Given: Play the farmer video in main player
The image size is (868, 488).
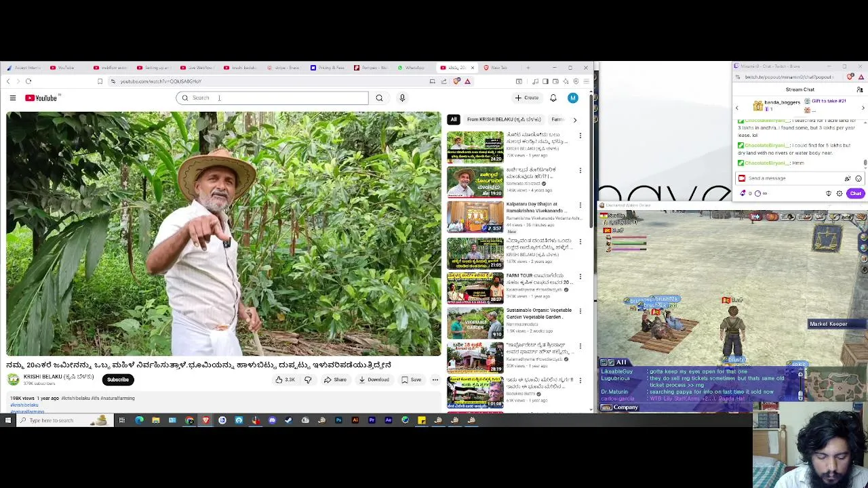Looking at the screenshot, I should coord(223,233).
